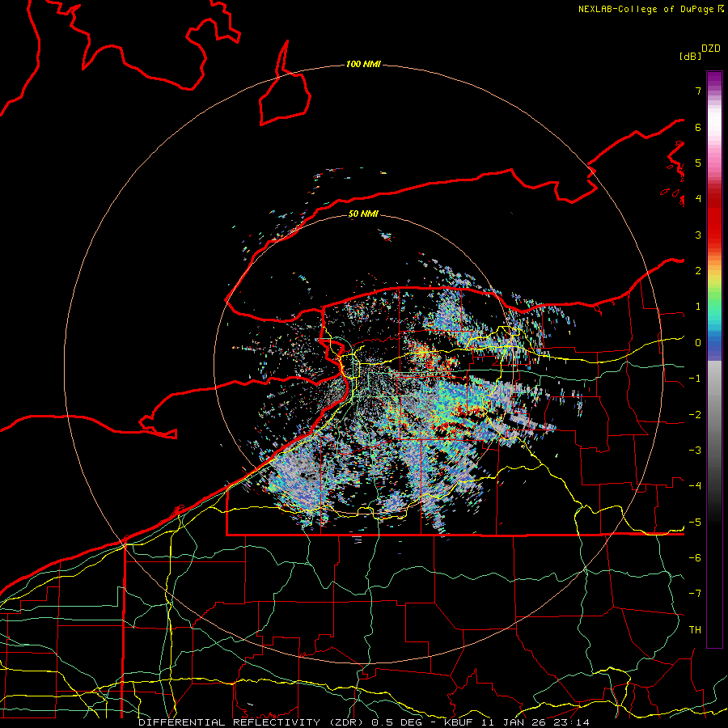
Task: Click the "[dB]" units label
Action: tap(691, 56)
